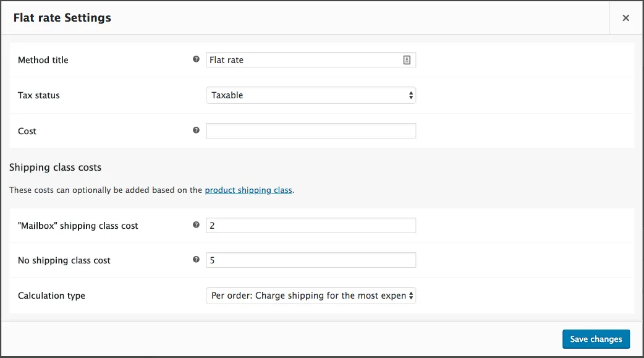
Task: Click the autofill contact icon in Method title field
Action: click(x=407, y=60)
